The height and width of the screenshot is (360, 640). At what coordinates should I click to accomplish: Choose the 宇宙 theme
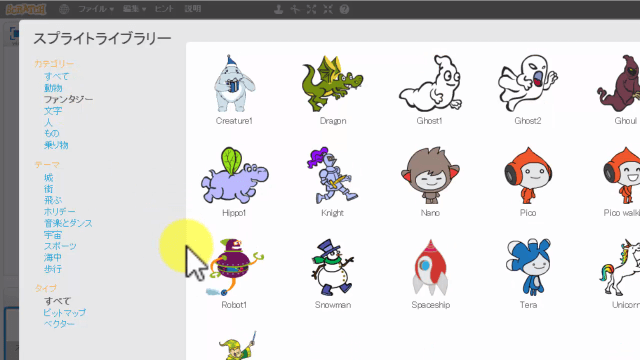tap(53, 235)
